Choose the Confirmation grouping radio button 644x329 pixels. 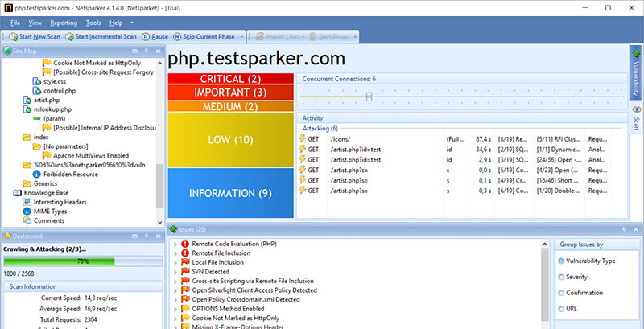point(561,292)
